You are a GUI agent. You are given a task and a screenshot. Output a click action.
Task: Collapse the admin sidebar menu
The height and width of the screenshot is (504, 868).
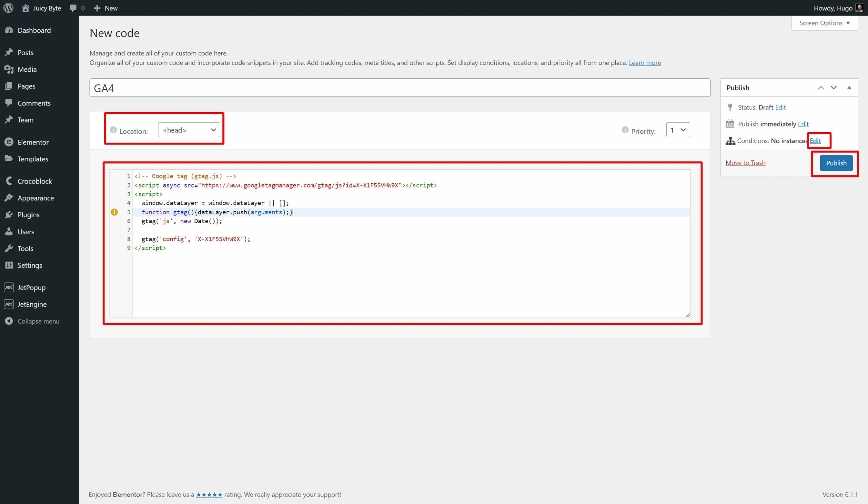[x=38, y=321]
